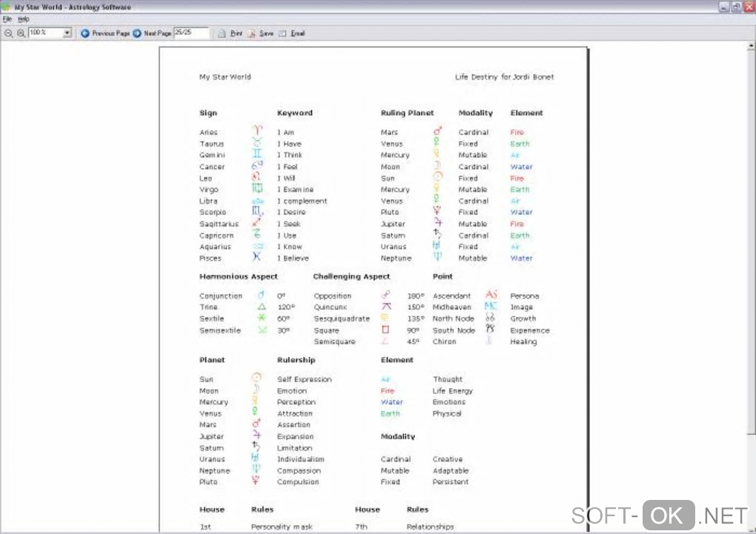This screenshot has width=756, height=534.
Task: Click the Virgo glyph symbol
Action: pos(257,188)
